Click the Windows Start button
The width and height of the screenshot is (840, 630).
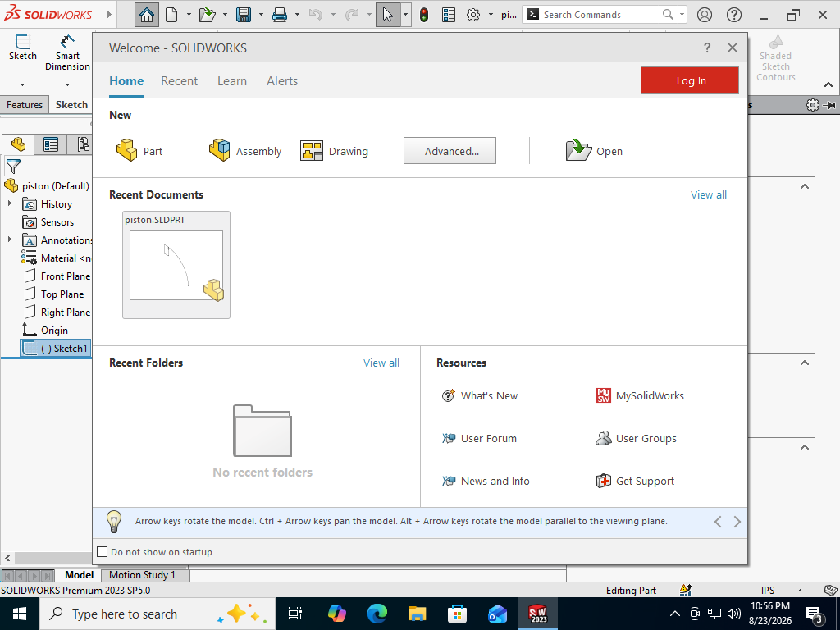(x=20, y=614)
